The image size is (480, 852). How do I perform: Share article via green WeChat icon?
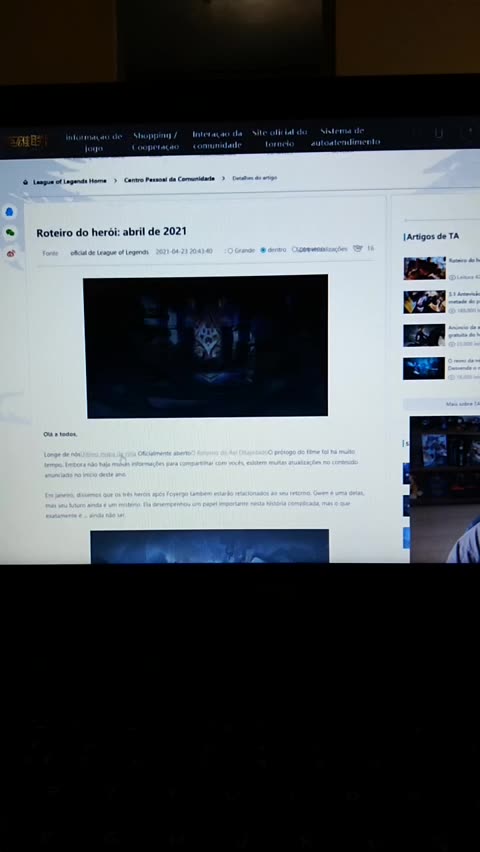[10, 233]
